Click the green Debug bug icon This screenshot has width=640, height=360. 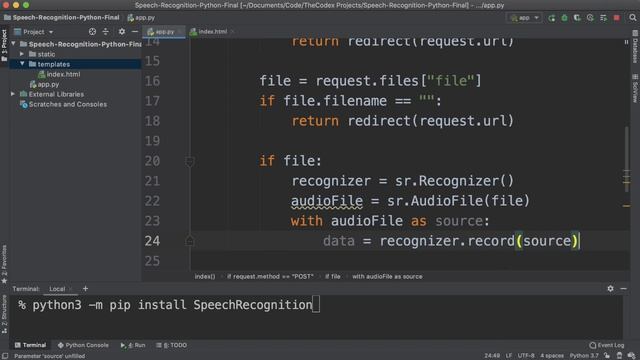(x=564, y=18)
